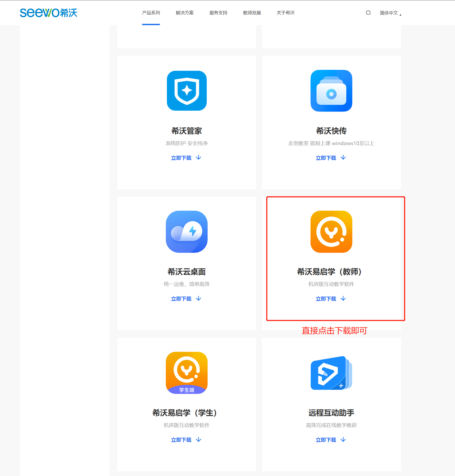The height and width of the screenshot is (476, 455).
Task: Click the 希沃易启学（教师） title text
Action: point(329,272)
